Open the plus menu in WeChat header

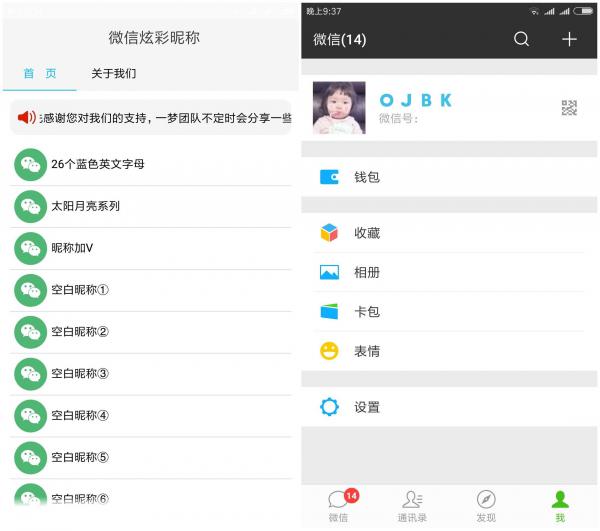tap(569, 39)
